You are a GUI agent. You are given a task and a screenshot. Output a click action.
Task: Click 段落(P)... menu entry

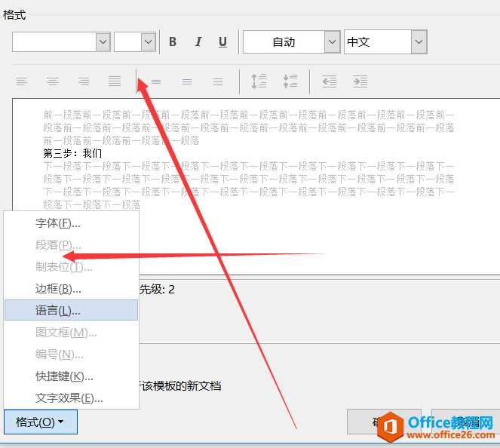coord(71,245)
